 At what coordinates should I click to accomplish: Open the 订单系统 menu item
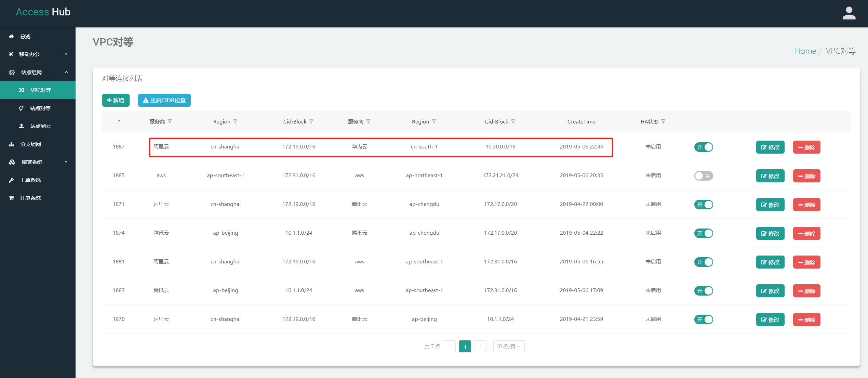pos(38,198)
